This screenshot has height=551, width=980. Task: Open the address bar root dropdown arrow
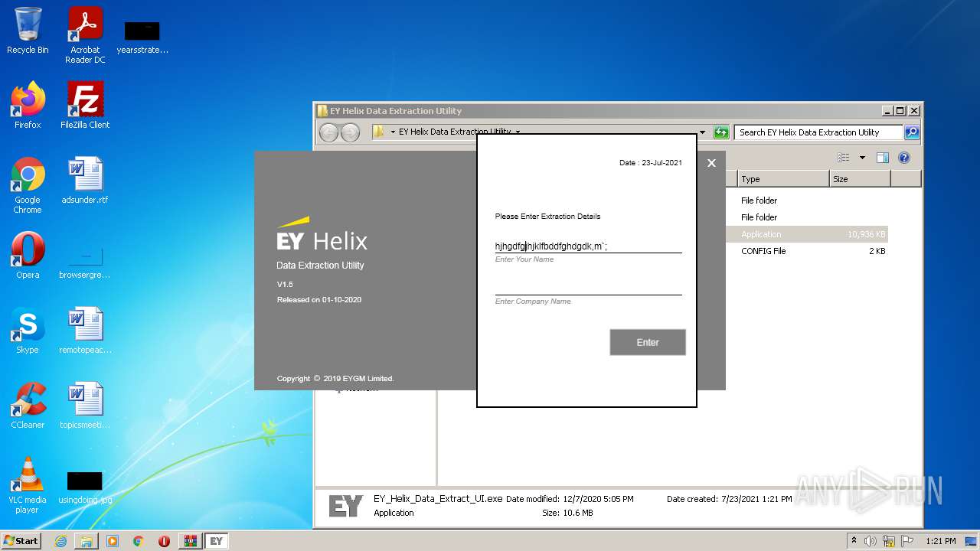393,132
